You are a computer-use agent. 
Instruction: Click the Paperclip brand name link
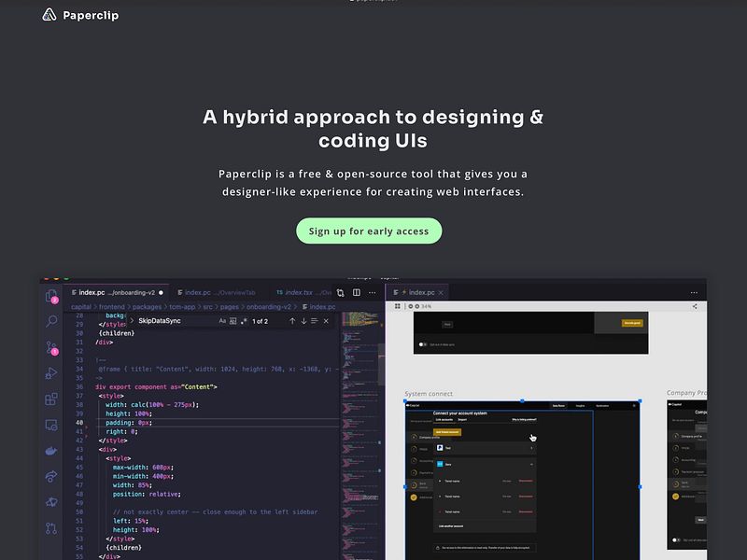[91, 15]
